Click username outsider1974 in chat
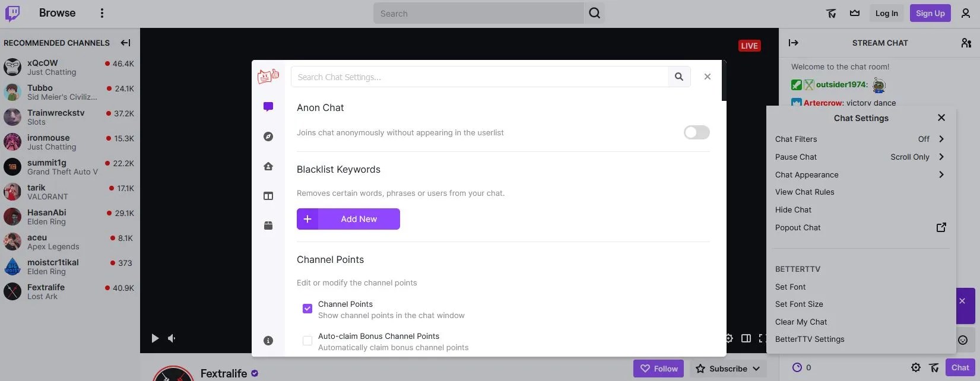The width and height of the screenshot is (980, 381). tap(841, 84)
